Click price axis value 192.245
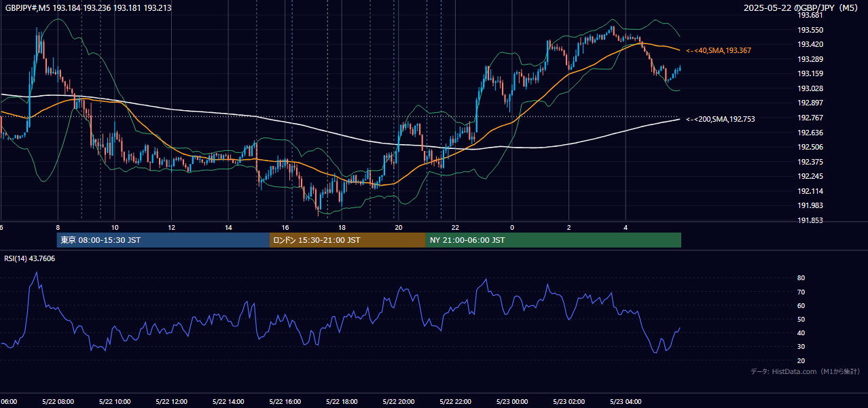The width and height of the screenshot is (868, 408). coord(810,176)
